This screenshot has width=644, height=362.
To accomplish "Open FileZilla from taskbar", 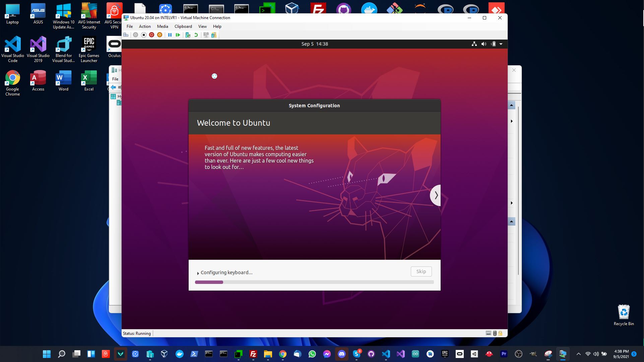I will pos(253,354).
